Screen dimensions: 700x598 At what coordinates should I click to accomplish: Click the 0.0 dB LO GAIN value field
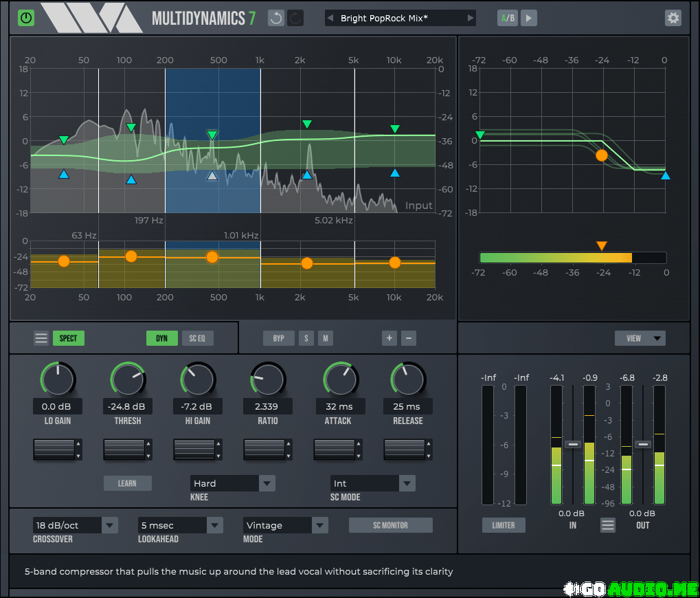(58, 406)
